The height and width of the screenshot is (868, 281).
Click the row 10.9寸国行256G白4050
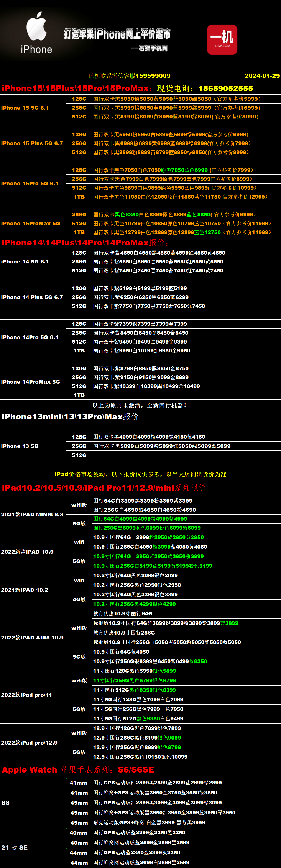click(x=186, y=547)
